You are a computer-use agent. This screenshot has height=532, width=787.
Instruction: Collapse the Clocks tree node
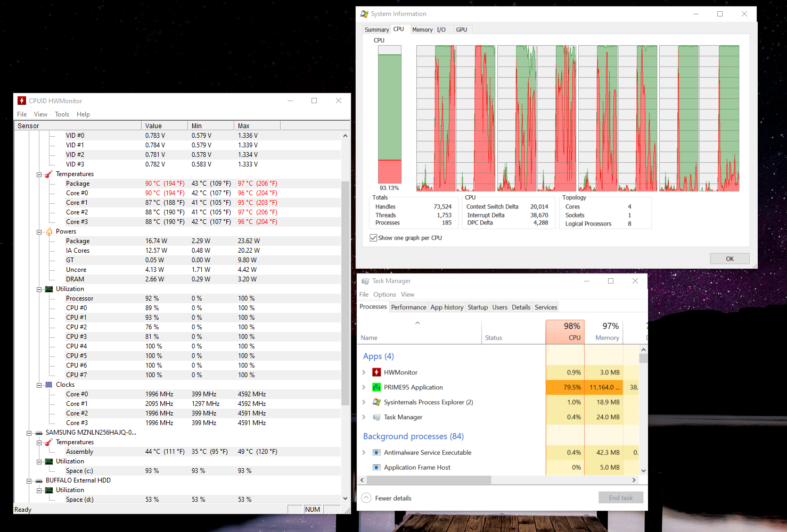click(39, 385)
